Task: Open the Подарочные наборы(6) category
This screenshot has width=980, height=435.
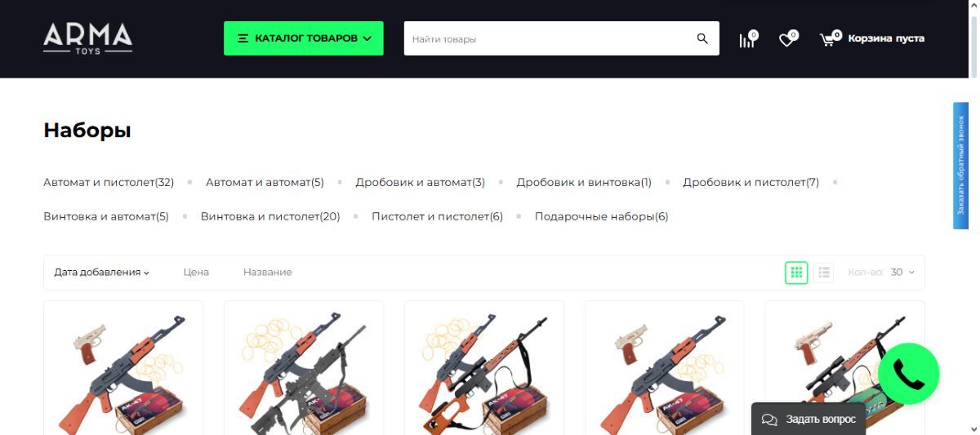Action: click(601, 216)
